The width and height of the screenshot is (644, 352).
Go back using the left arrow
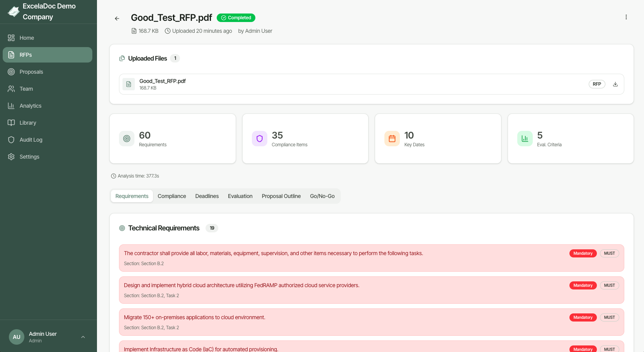coord(117,19)
